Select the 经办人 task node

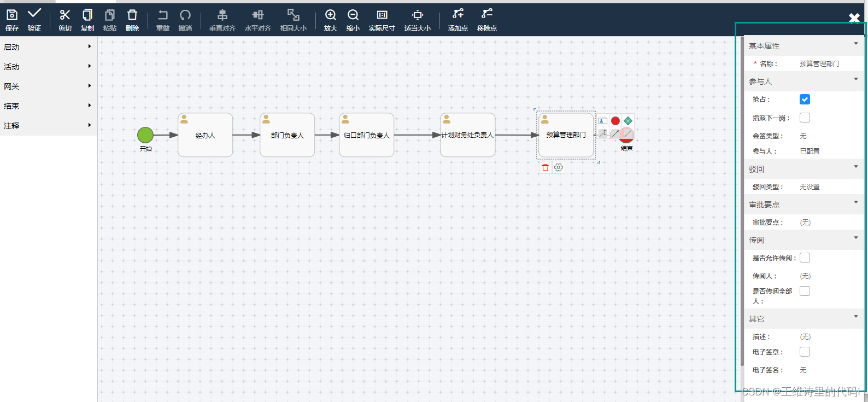[206, 135]
